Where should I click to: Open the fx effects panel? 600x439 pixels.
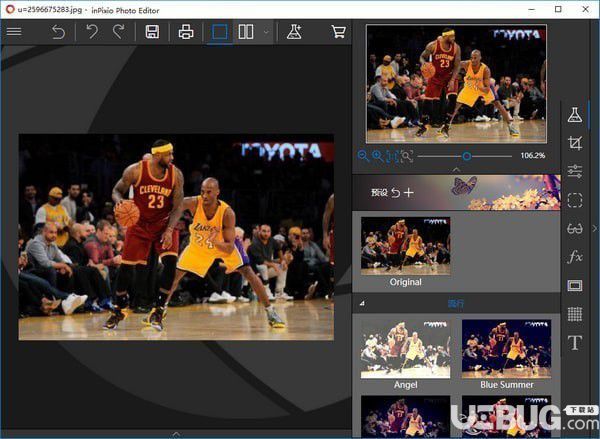tap(575, 257)
